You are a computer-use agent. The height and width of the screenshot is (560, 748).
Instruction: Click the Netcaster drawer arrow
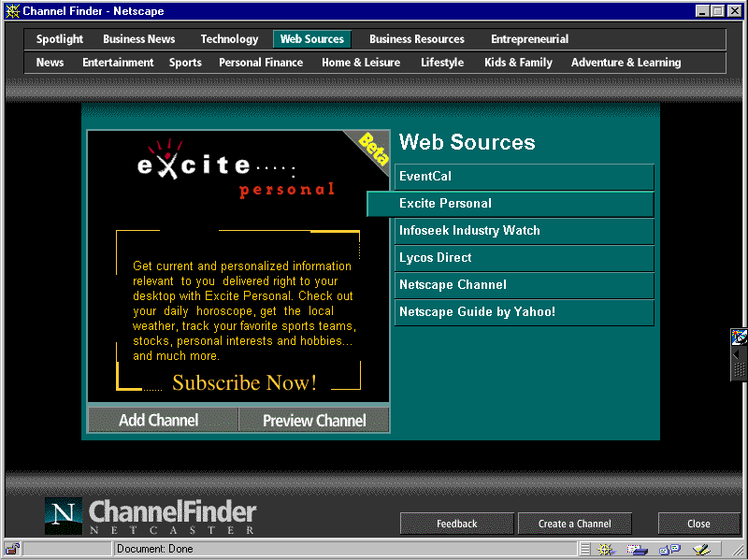(x=736, y=354)
